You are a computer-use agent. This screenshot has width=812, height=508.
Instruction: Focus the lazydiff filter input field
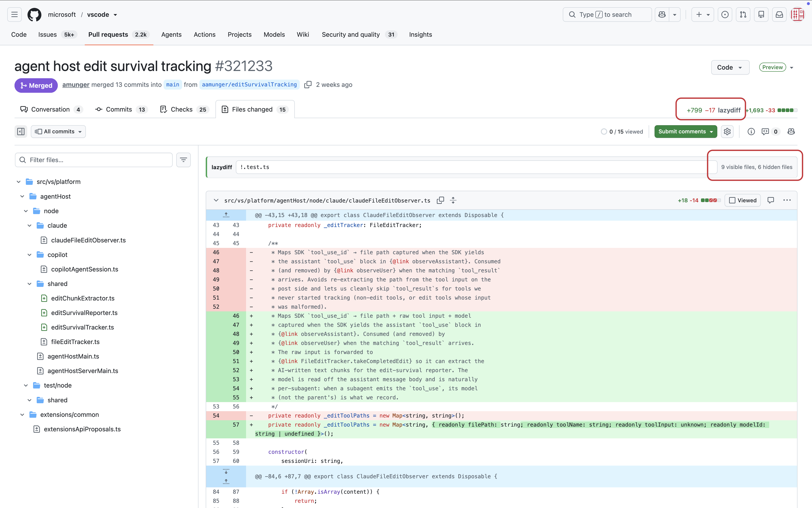(476, 167)
